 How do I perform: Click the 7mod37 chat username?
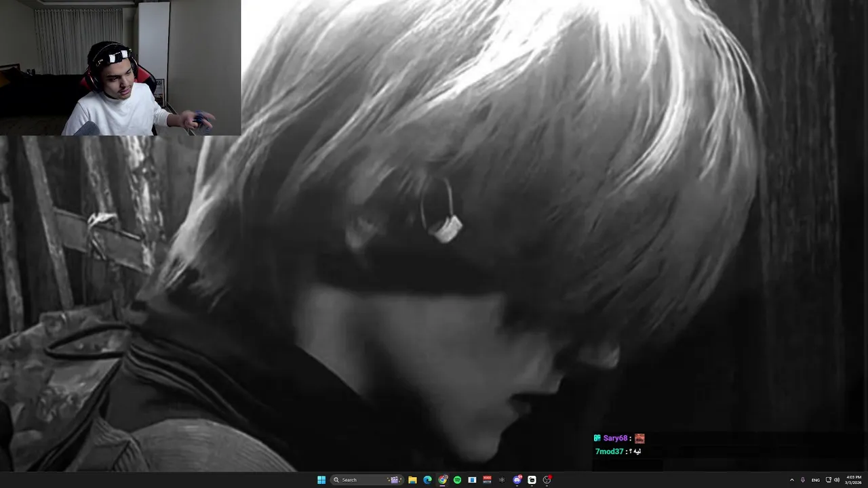609,451
